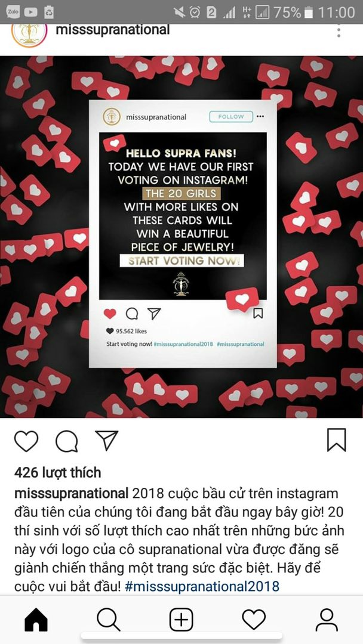Tap the red heart inside the mock post

click(110, 314)
